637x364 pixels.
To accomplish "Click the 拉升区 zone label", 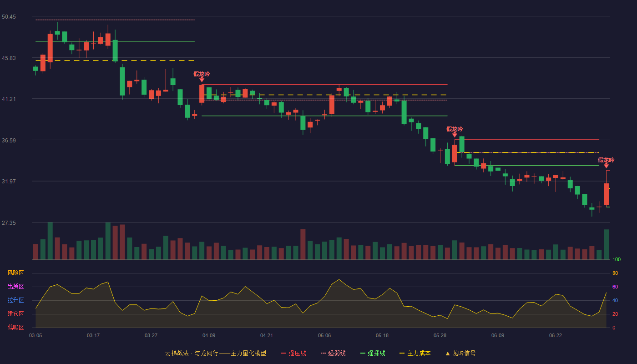I will [16, 300].
